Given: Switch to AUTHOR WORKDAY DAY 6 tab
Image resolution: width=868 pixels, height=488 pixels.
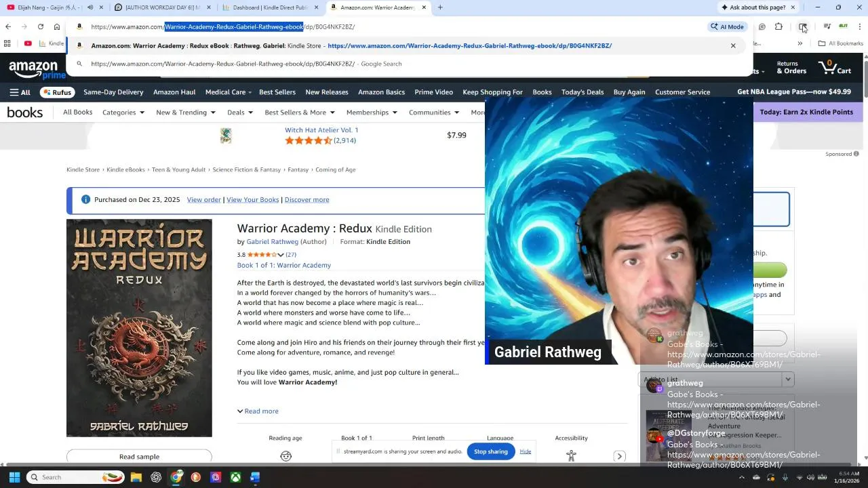Looking at the screenshot, I should click(x=161, y=7).
